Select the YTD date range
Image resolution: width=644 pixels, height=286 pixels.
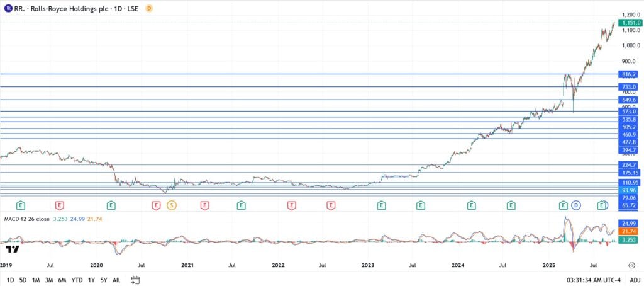[x=77, y=280]
